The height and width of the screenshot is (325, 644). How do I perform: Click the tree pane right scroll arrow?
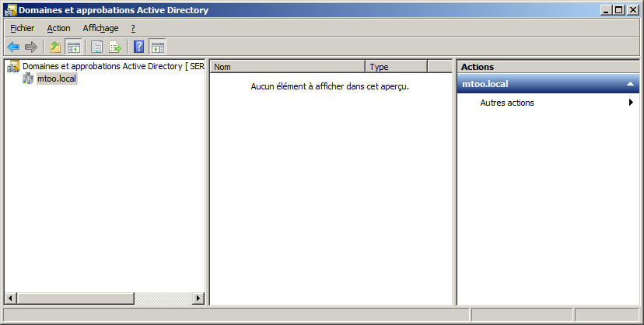coord(198,299)
